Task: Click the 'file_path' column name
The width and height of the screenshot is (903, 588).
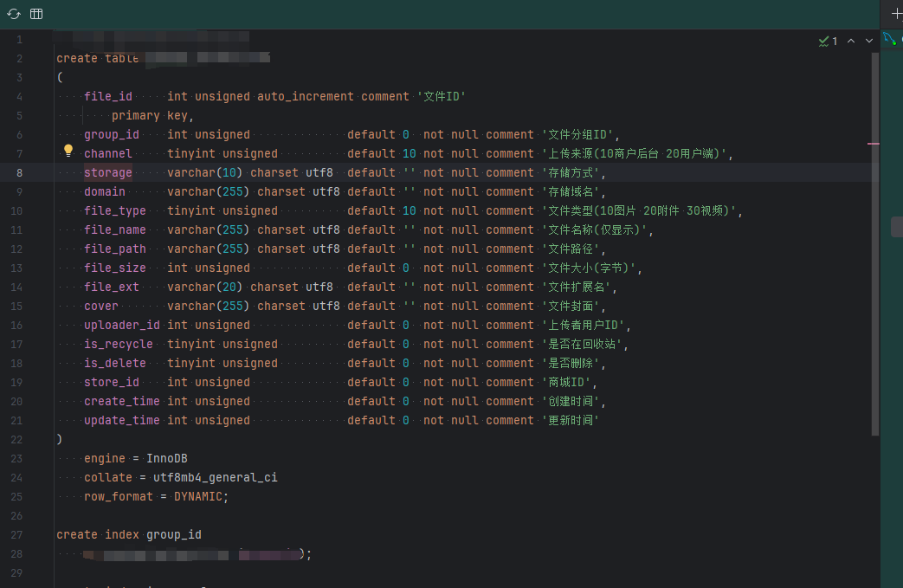Action: coord(115,249)
